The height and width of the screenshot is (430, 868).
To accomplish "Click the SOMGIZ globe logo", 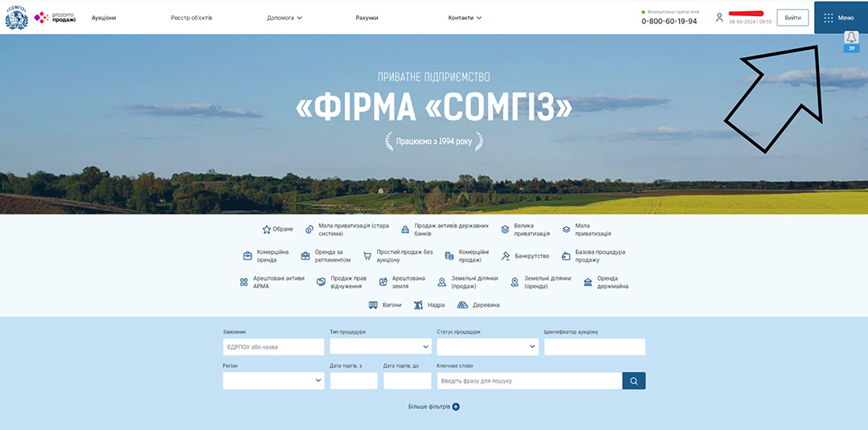I will 16,18.
